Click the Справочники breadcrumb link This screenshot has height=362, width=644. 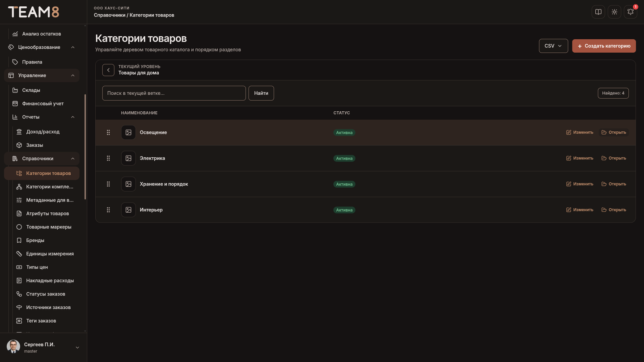110,15
